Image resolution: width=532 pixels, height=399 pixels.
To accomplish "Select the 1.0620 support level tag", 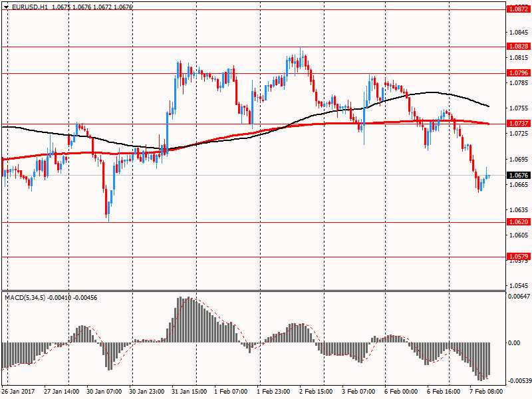I will click(517, 222).
